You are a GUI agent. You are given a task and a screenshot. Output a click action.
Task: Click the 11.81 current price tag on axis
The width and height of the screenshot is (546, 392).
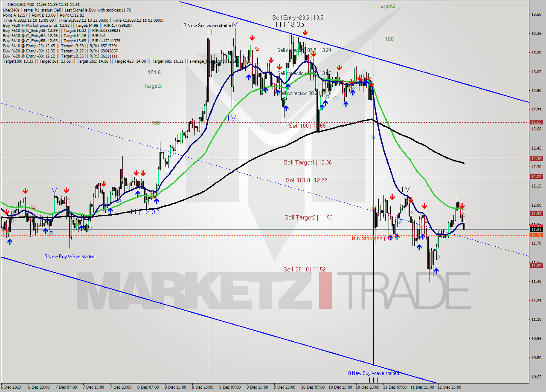(x=536, y=229)
